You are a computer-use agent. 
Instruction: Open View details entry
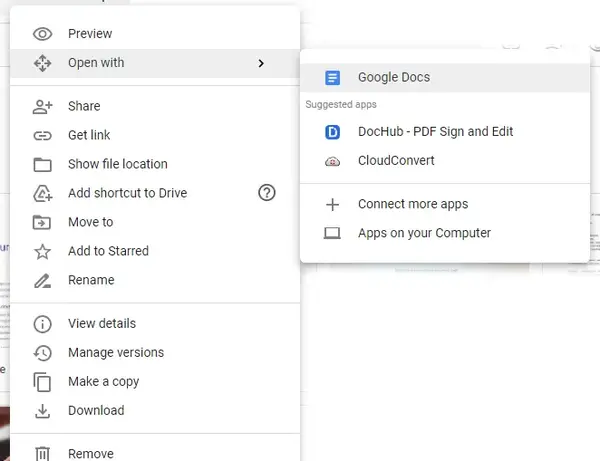pos(155,324)
